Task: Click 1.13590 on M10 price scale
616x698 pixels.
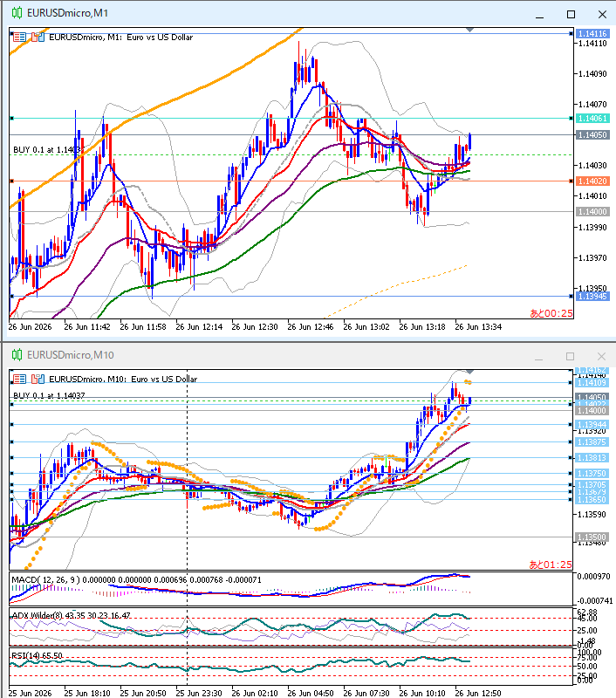Action: click(x=592, y=514)
